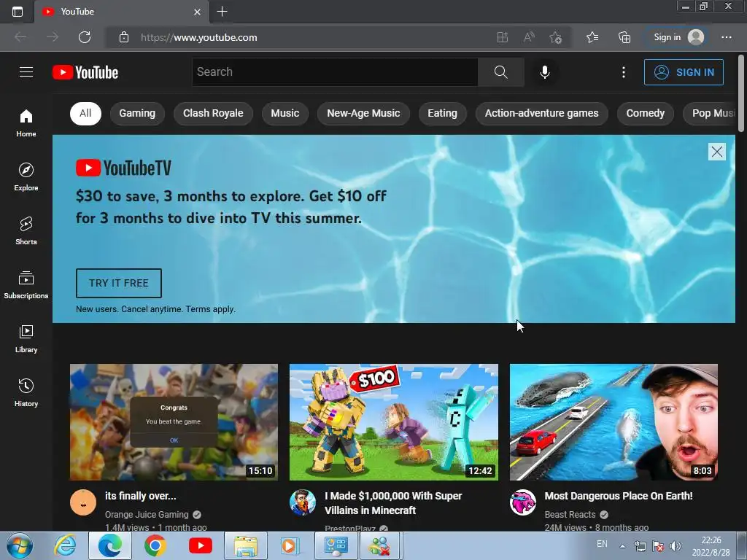Click Beast Reacts channel avatar
Viewport: 747px width, 560px height.
click(522, 502)
